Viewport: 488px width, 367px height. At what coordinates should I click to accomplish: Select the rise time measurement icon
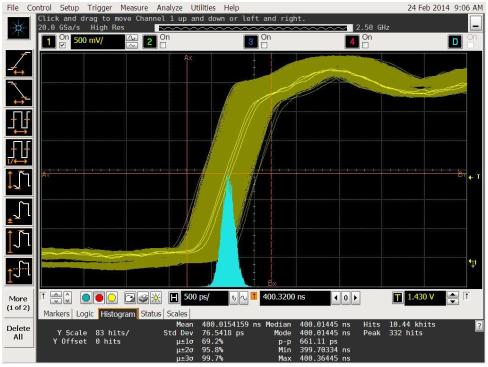19,63
